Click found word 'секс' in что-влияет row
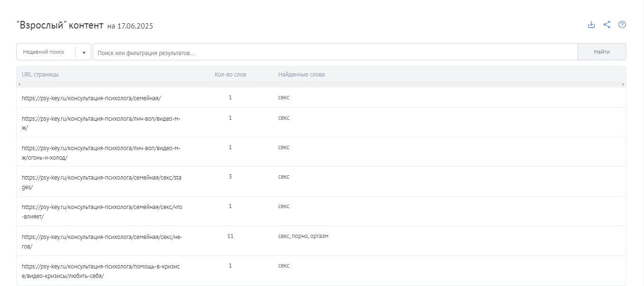The image size is (644, 286). (284, 206)
